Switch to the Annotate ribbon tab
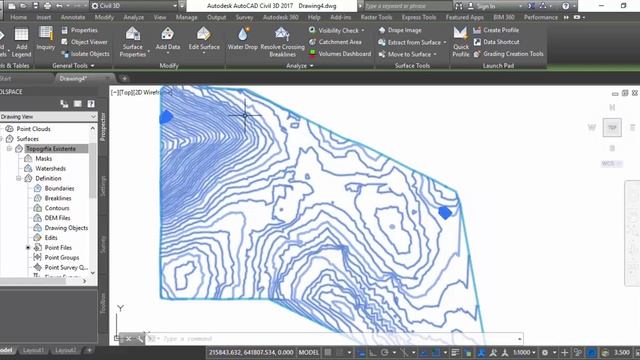The height and width of the screenshot is (360, 640). [73, 17]
